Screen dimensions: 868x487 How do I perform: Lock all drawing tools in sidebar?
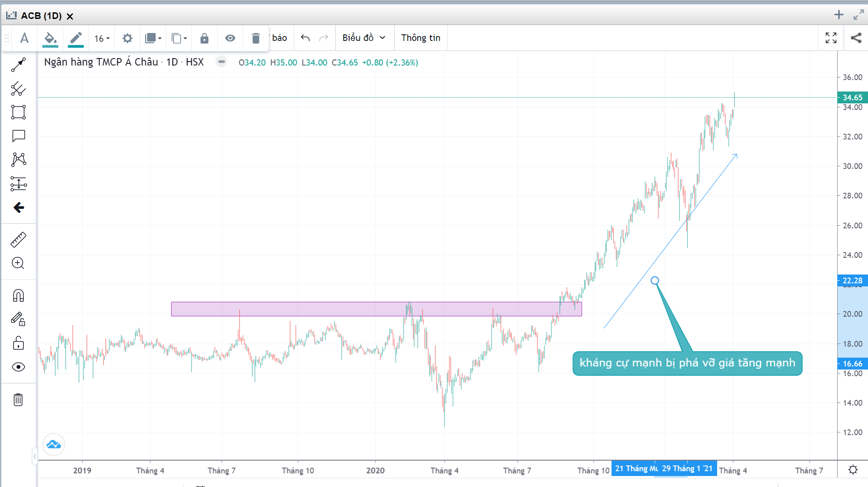pyautogui.click(x=18, y=343)
